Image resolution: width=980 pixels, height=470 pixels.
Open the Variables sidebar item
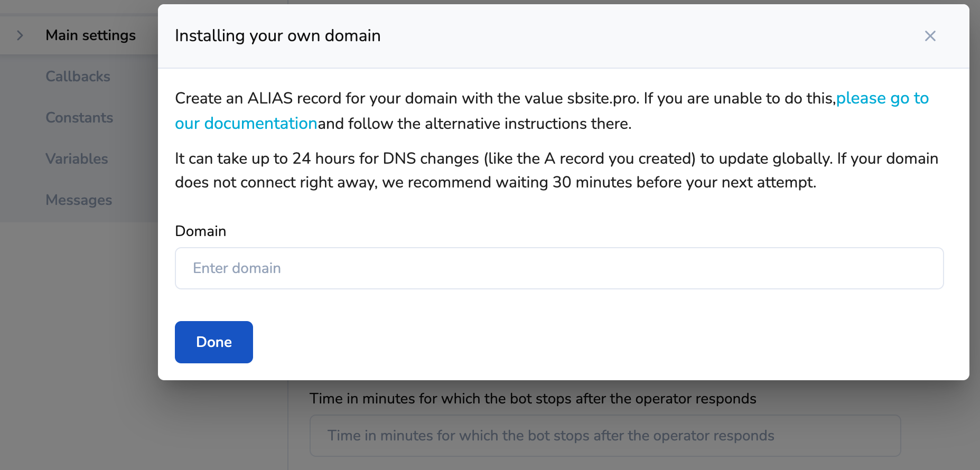point(77,159)
